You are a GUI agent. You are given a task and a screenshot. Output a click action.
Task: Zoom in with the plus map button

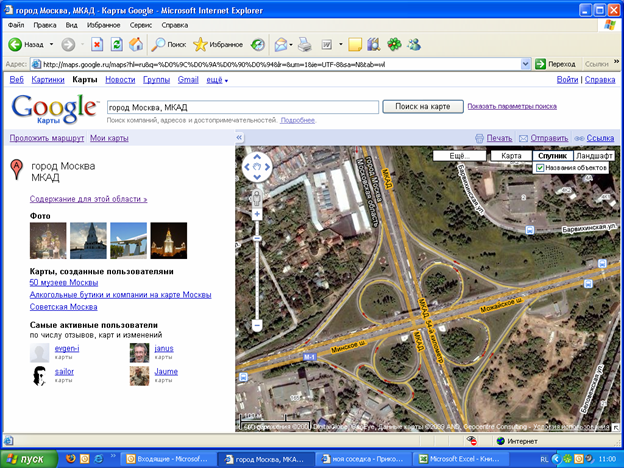(x=257, y=214)
